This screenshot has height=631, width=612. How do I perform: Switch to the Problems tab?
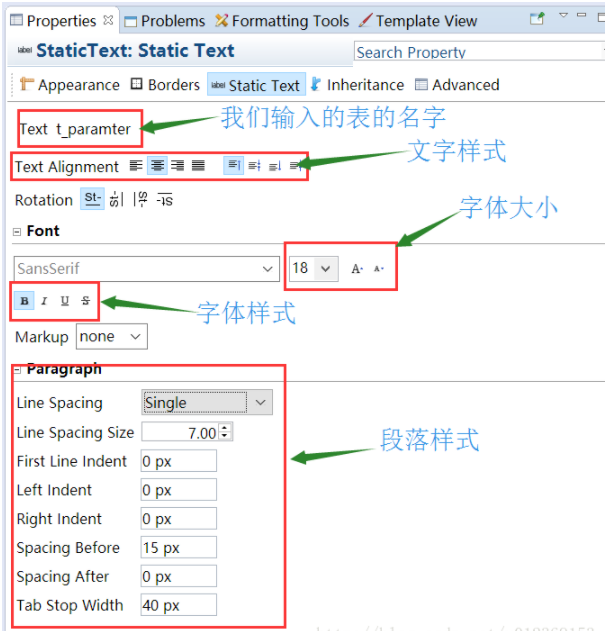[165, 21]
